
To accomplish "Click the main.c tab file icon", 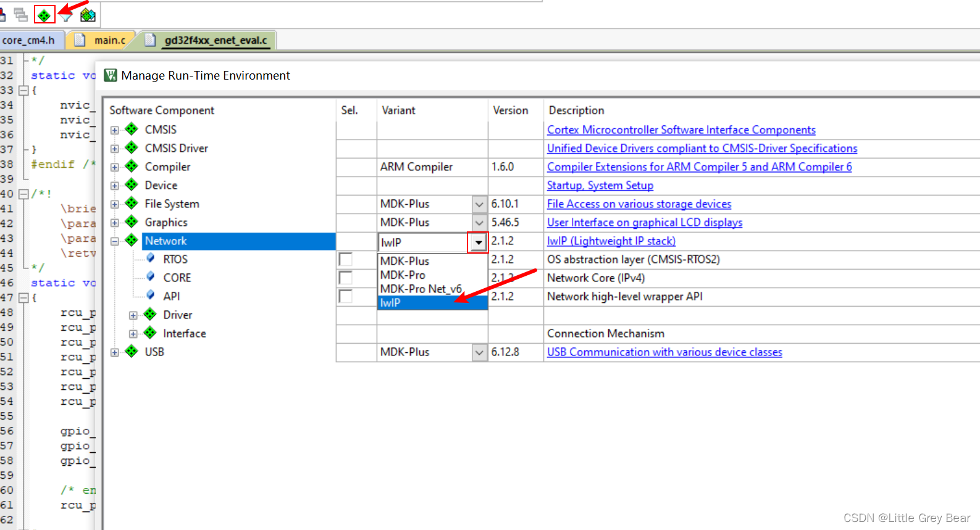I will [x=80, y=40].
